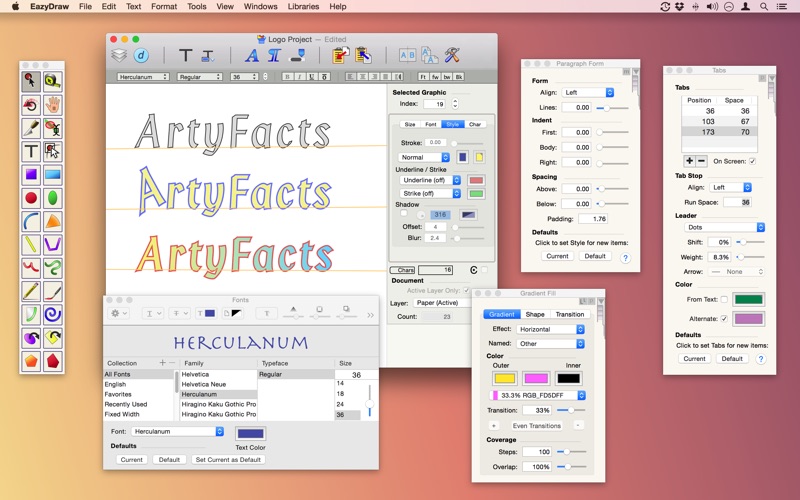
Task: Toggle the Alternate color checkbox
Action: [724, 318]
